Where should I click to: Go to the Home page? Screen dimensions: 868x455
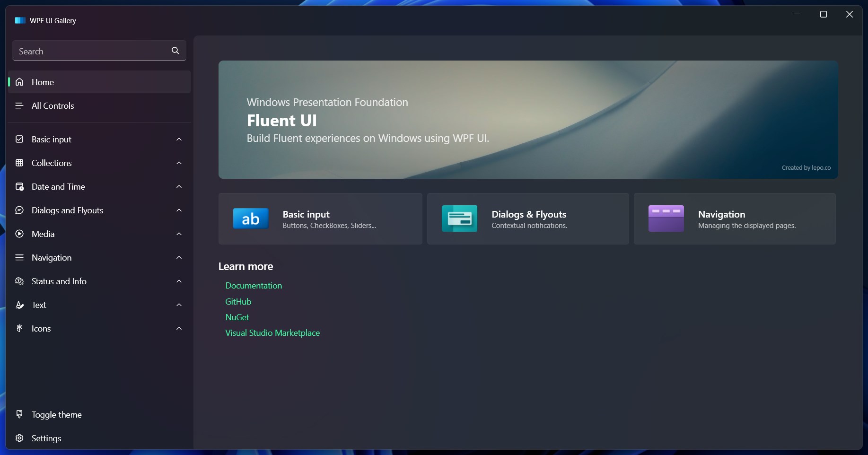(99, 82)
